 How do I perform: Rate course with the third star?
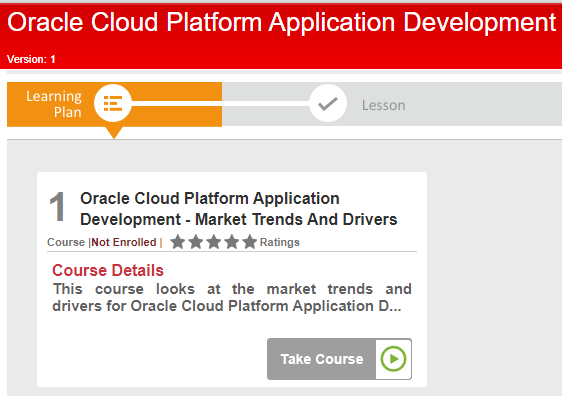click(214, 242)
